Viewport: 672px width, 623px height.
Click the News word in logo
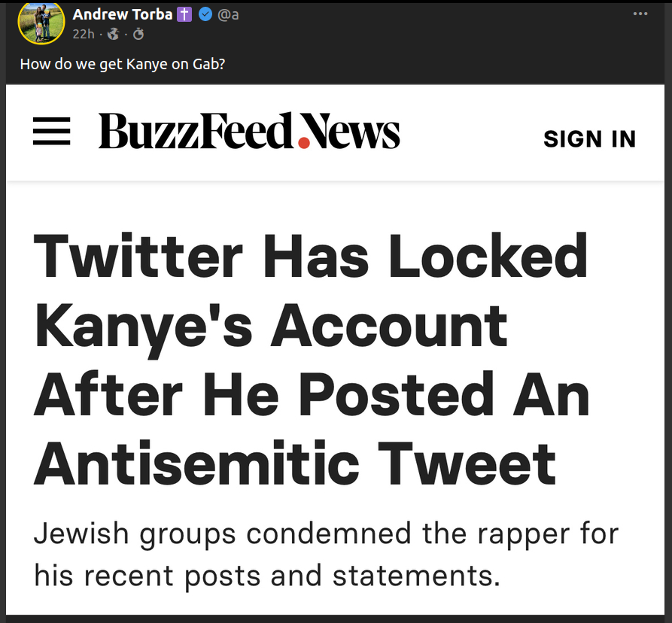(355, 132)
